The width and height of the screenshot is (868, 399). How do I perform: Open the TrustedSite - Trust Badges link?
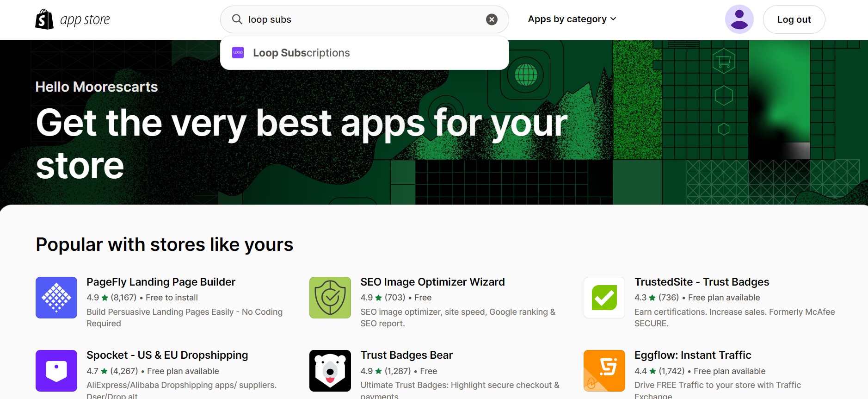pyautogui.click(x=702, y=282)
